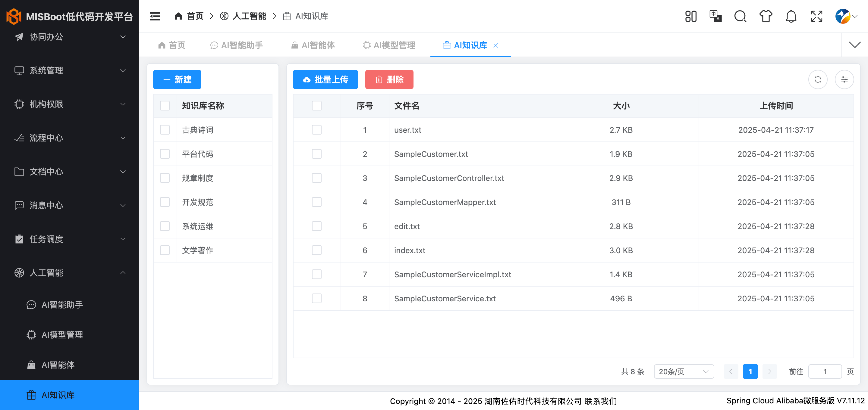
Task: Select the 开发规范 knowledge base row
Action: coord(212,202)
